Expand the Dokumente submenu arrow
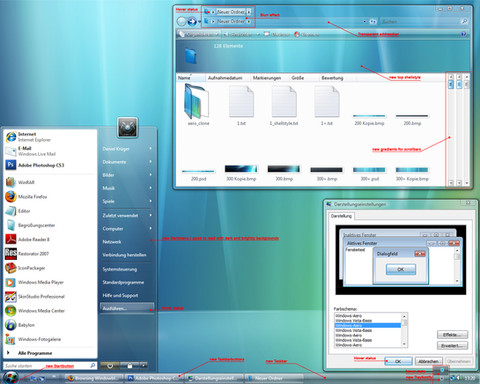Image resolution: width=480 pixels, height=384 pixels. click(x=151, y=162)
